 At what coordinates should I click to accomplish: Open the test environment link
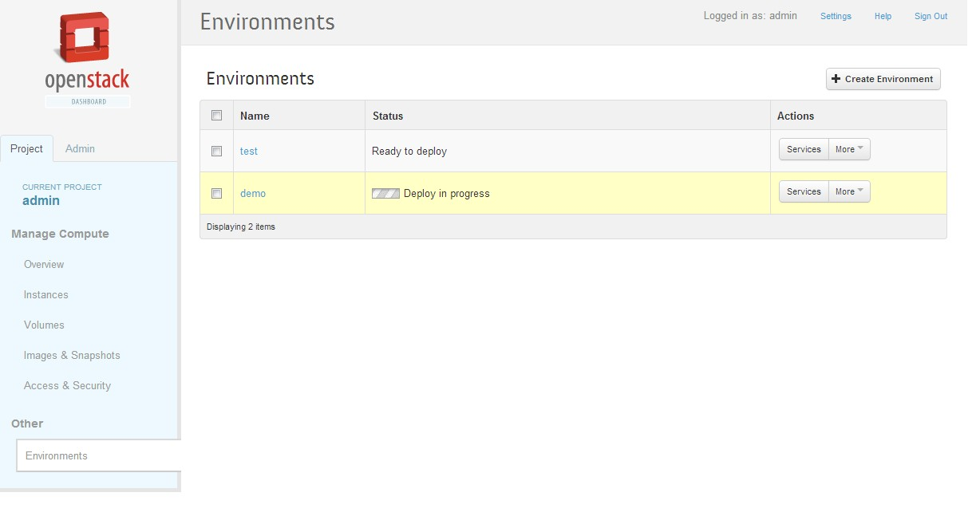tap(249, 151)
